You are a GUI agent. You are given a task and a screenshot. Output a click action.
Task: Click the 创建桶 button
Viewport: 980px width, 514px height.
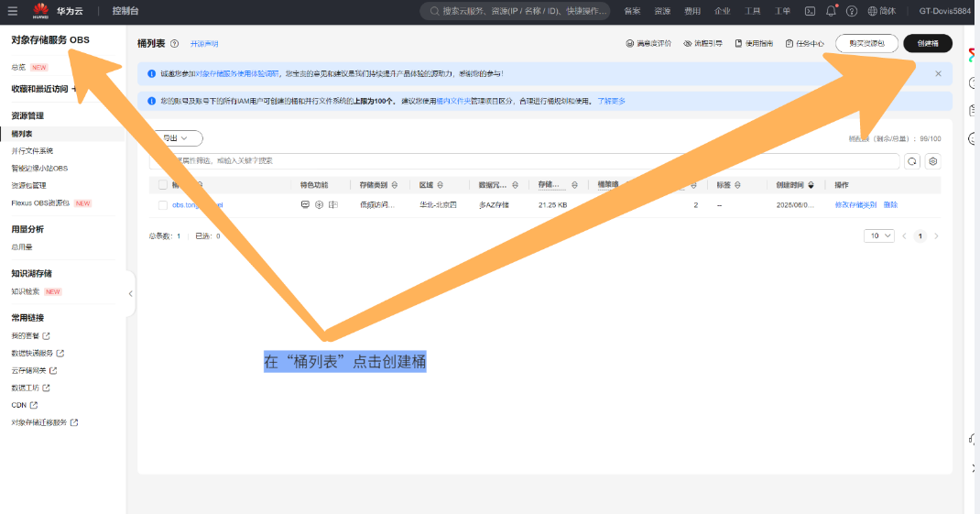tap(927, 43)
